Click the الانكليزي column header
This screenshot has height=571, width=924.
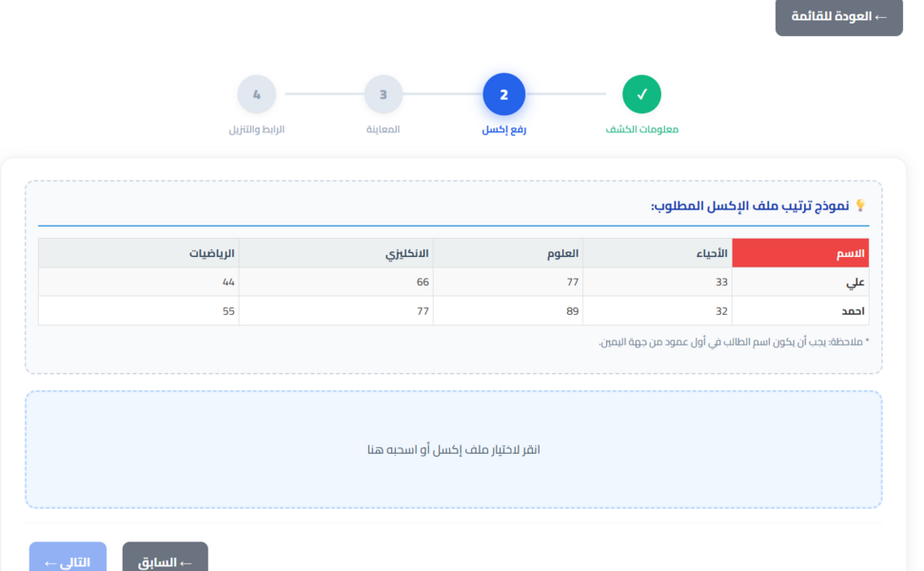pyautogui.click(x=336, y=253)
